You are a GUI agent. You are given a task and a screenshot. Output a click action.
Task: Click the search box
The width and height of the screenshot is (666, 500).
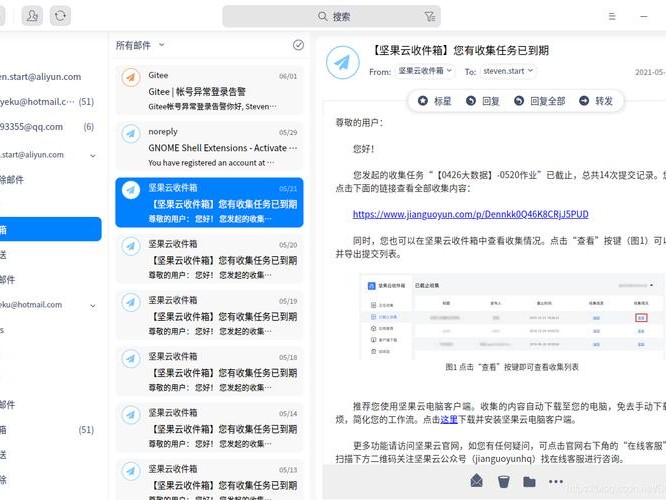[331, 17]
